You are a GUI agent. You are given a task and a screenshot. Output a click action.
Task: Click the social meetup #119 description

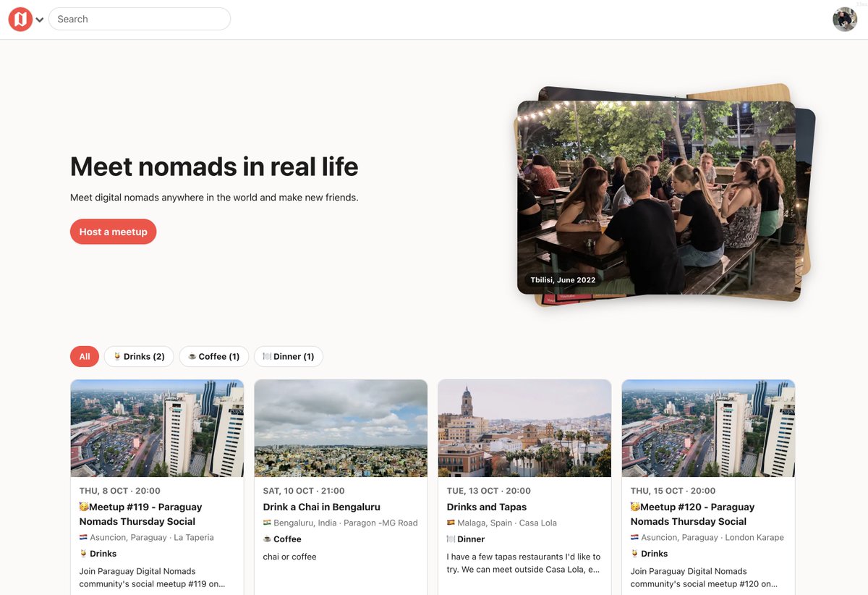coord(153,578)
